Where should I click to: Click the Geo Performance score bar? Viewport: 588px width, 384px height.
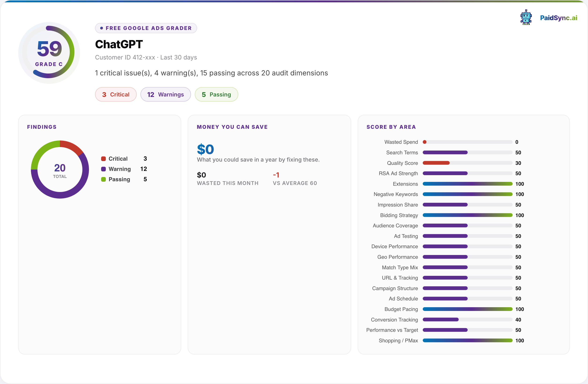(x=467, y=257)
